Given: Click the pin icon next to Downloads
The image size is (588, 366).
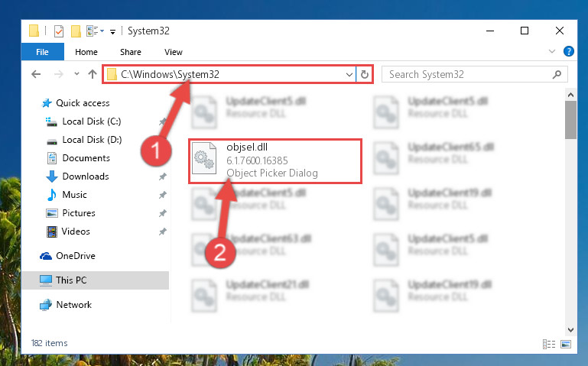Looking at the screenshot, I should [162, 177].
